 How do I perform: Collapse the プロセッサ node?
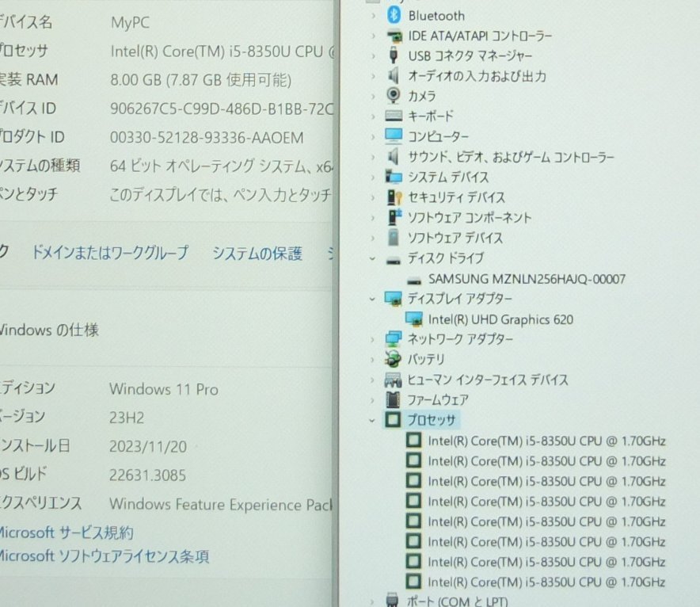pyautogui.click(x=372, y=420)
